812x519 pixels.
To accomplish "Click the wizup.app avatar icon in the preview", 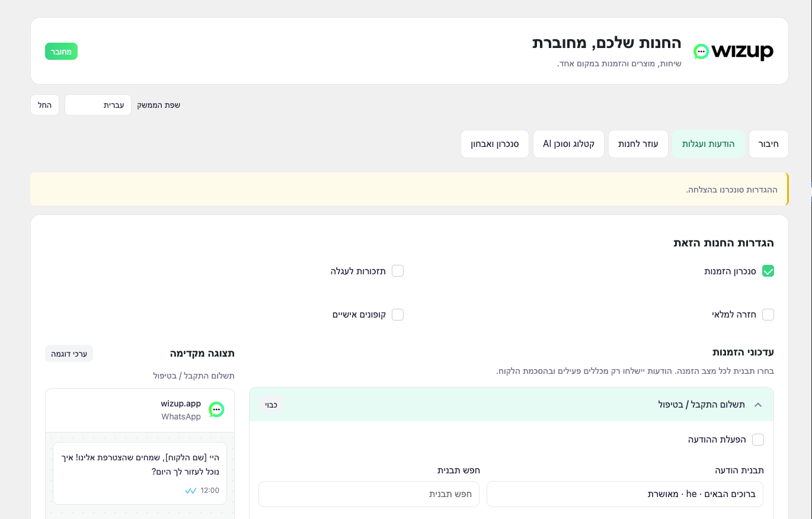I will [x=216, y=409].
